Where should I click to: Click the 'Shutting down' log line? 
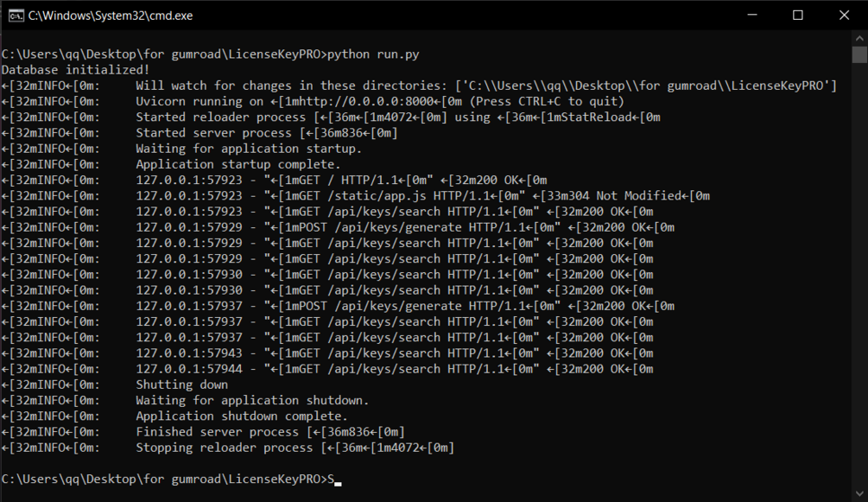coord(181,384)
